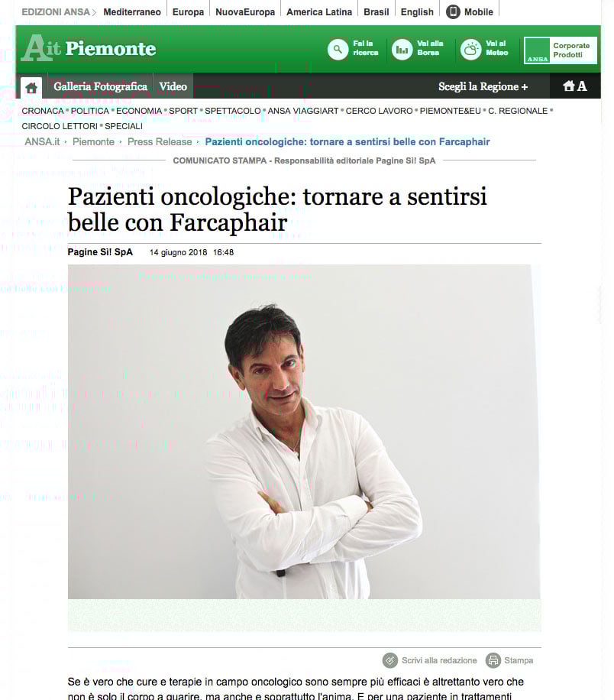Open the Meteo weather icon

[x=470, y=49]
